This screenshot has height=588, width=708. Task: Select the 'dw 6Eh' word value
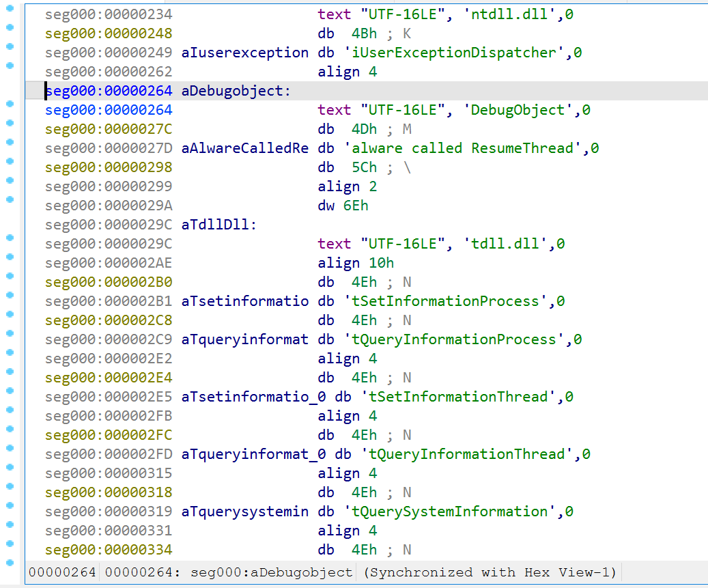343,206
